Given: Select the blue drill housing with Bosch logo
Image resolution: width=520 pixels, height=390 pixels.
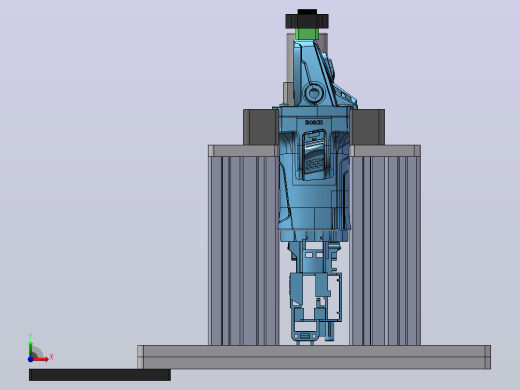Looking at the screenshot, I should click(x=314, y=173).
